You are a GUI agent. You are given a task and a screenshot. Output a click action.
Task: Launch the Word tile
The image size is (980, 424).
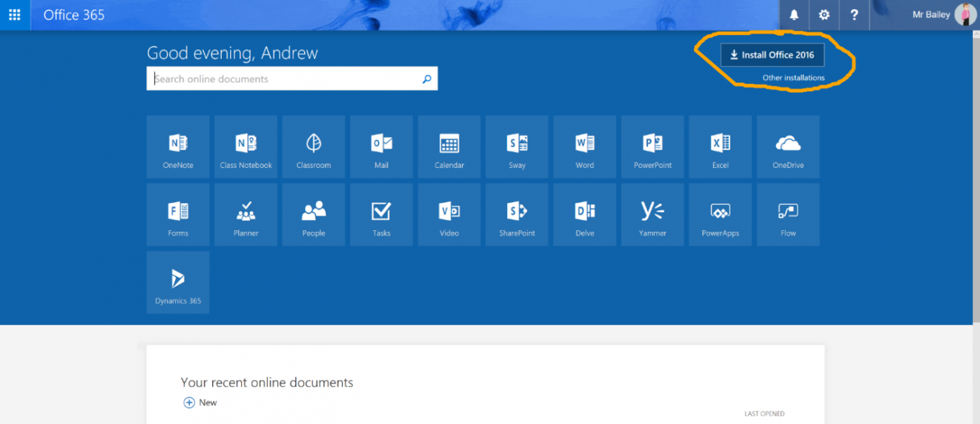(584, 147)
